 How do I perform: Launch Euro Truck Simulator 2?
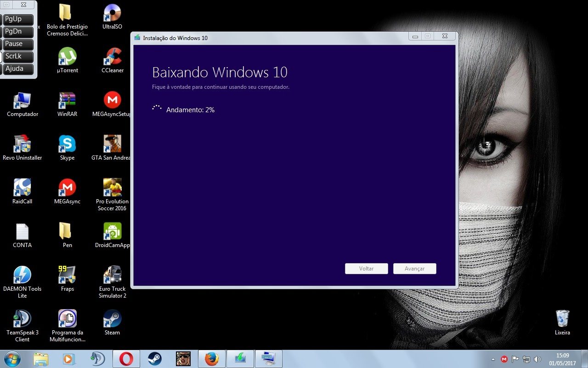coord(112,282)
